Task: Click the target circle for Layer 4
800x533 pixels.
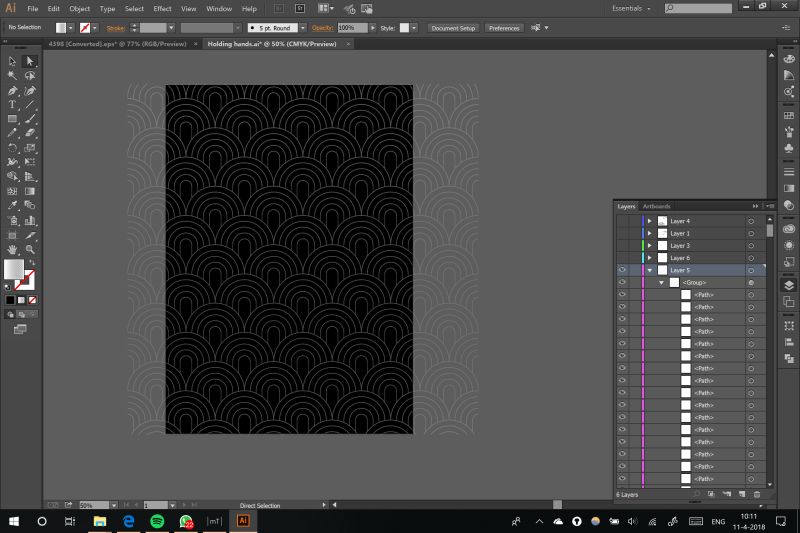Action: coord(751,221)
